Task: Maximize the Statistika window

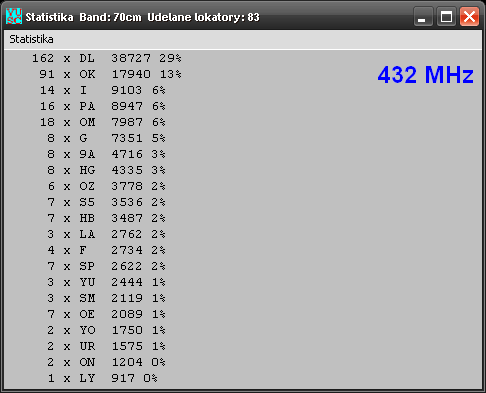Action: pyautogui.click(x=446, y=16)
